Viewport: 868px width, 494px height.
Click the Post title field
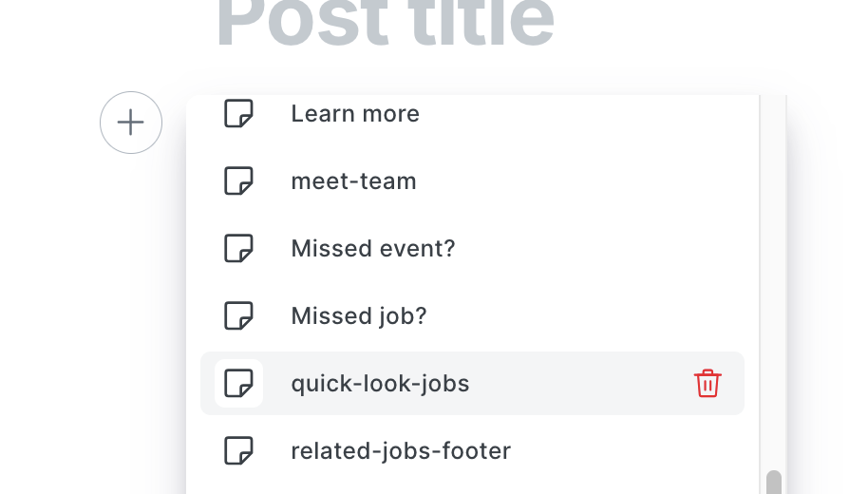(385, 24)
